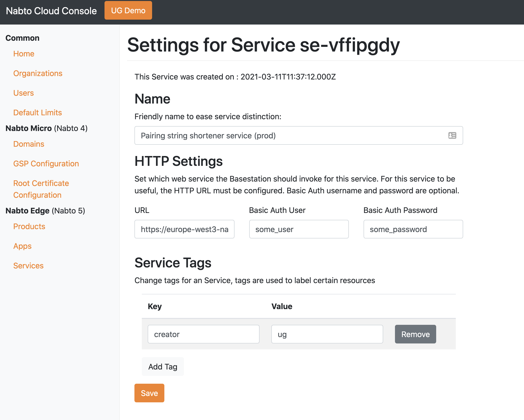The image size is (524, 420).
Task: Navigate to Services sidebar link
Action: [x=28, y=266]
